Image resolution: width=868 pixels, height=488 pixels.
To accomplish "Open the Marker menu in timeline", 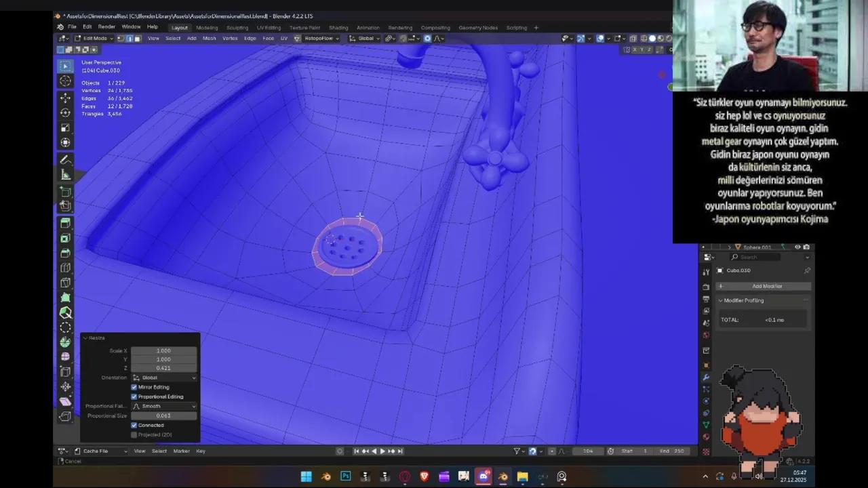I will pyautogui.click(x=181, y=451).
